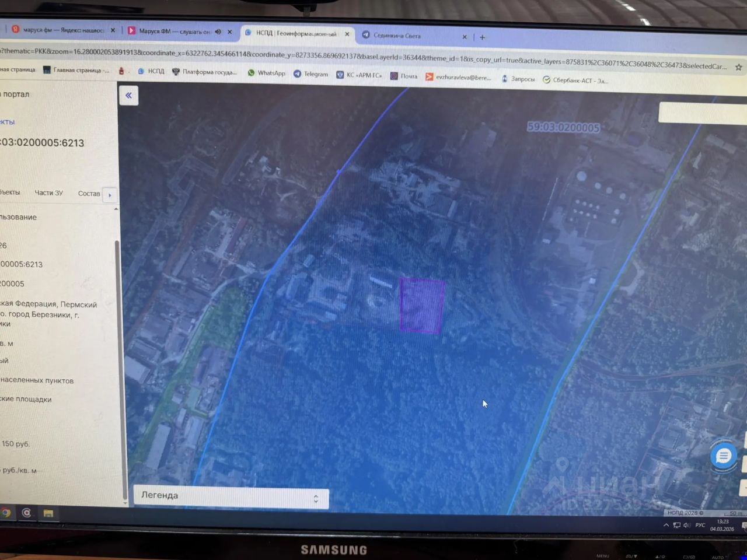Switch to the Состав tab
The image size is (747, 560).
click(x=89, y=194)
